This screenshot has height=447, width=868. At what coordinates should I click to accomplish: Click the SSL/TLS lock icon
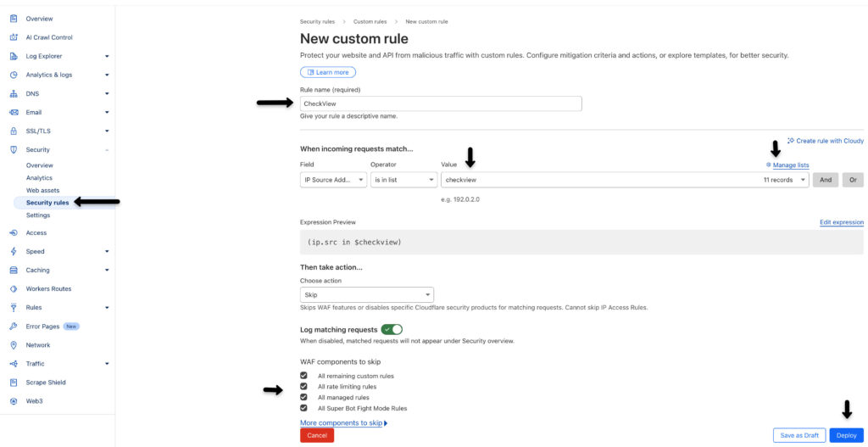point(14,131)
